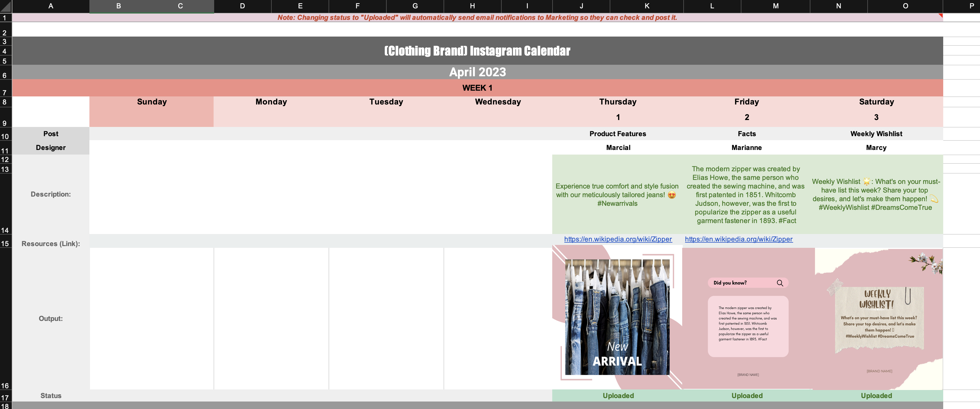This screenshot has height=409, width=980.
Task: Select the Product Features post cell
Action: [x=618, y=134]
